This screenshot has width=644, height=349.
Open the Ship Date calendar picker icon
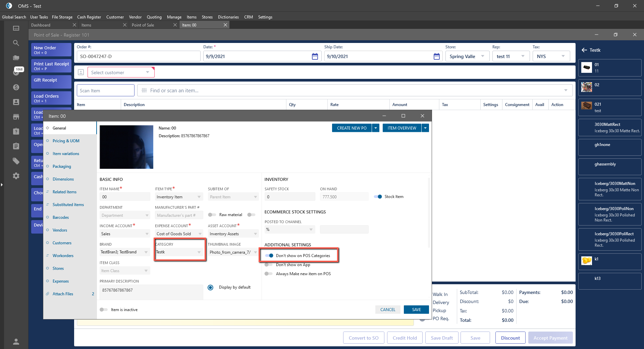[x=436, y=56]
